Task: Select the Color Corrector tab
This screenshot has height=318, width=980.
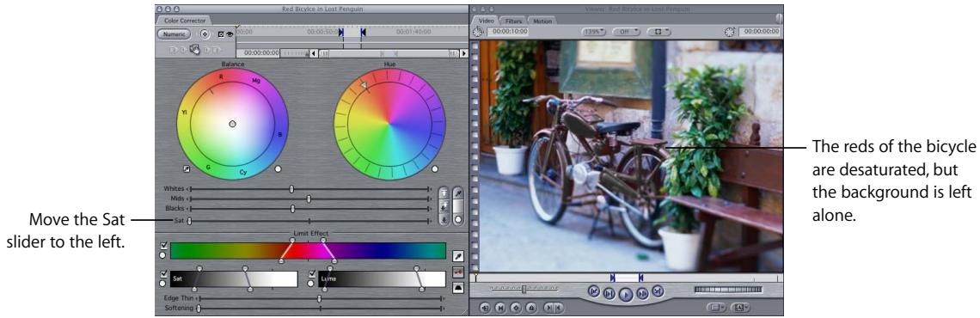Action: 184,21
